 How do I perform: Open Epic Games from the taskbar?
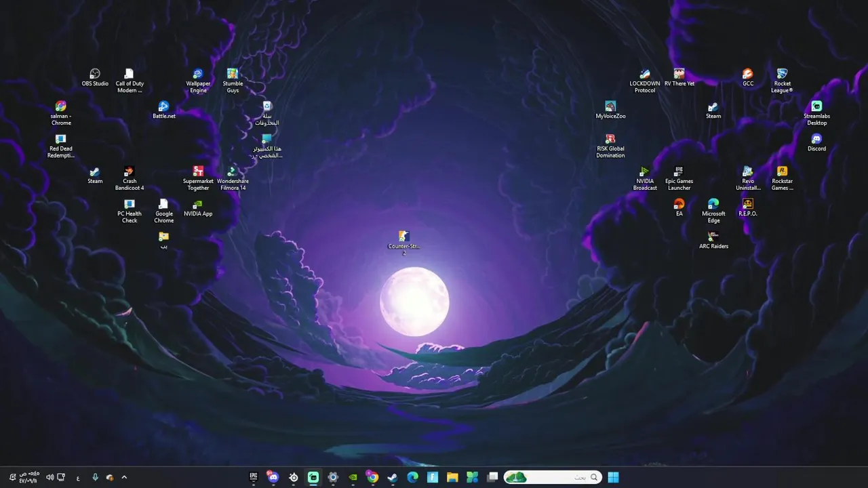[x=254, y=477]
